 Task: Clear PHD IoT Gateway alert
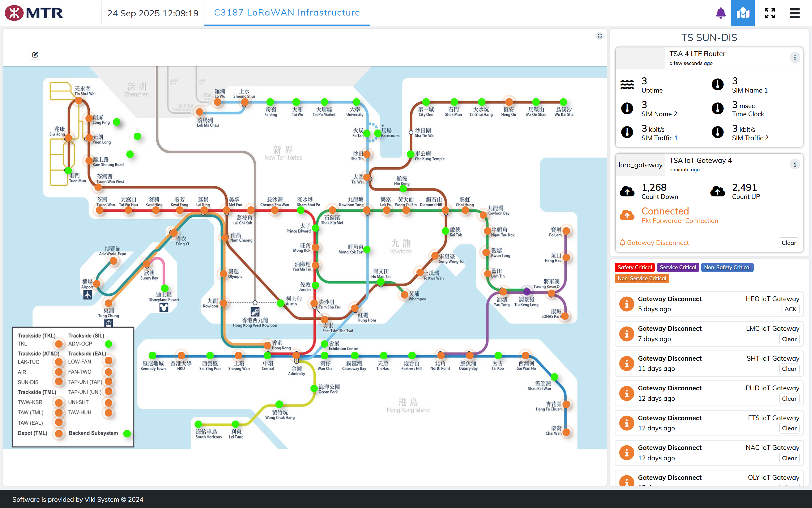[789, 399]
